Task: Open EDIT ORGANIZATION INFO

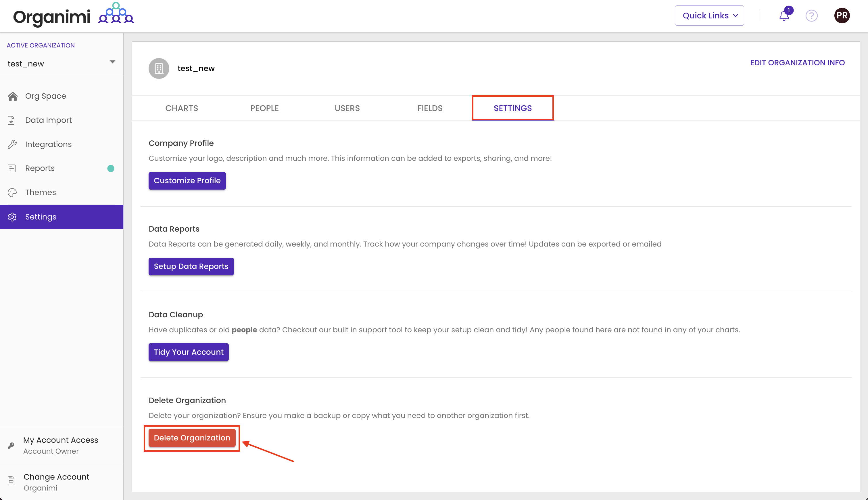Action: click(797, 62)
